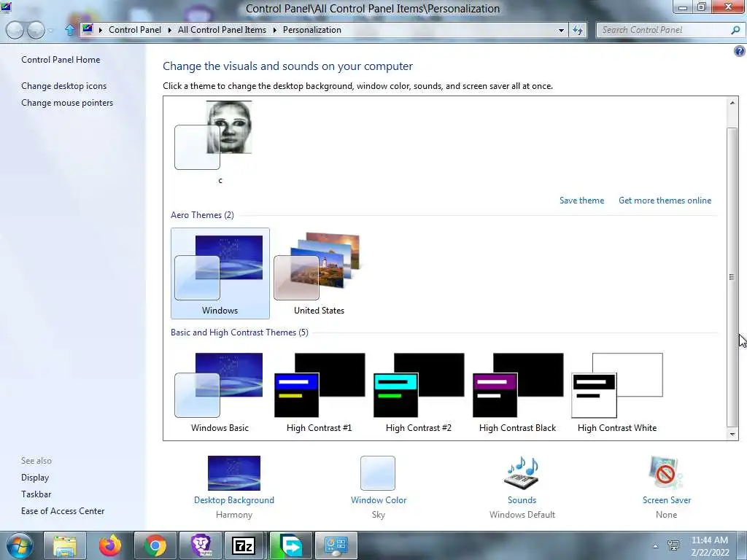Open the Desktop Background icon
The height and width of the screenshot is (560, 747).
click(x=234, y=473)
